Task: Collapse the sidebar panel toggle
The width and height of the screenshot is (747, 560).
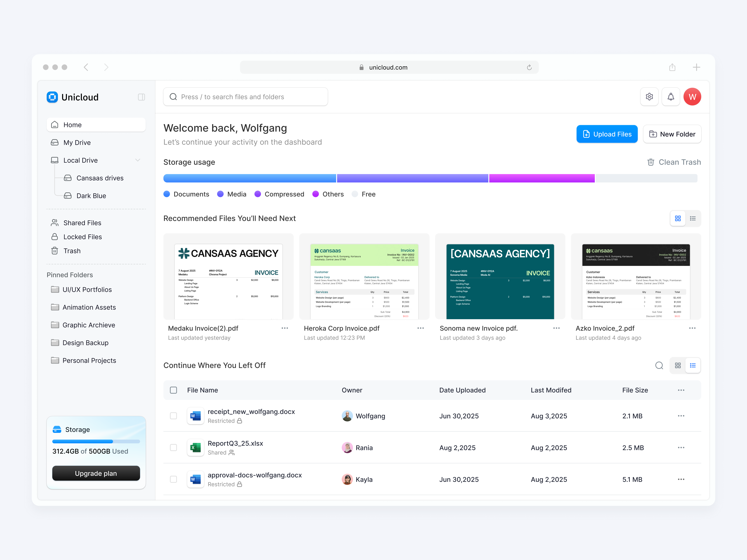Action: tap(141, 97)
